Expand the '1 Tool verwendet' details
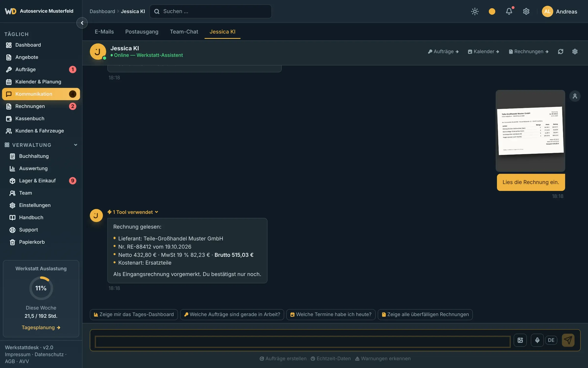588x368 pixels. pyautogui.click(x=133, y=212)
